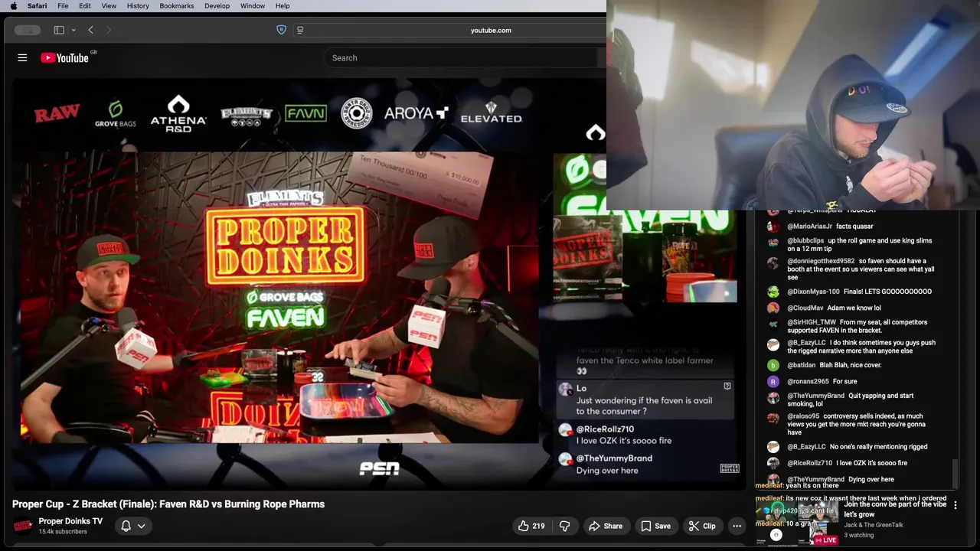980x551 pixels.
Task: Click the 'Blah Blah, nice cover.' message
Action: pyautogui.click(x=851, y=365)
